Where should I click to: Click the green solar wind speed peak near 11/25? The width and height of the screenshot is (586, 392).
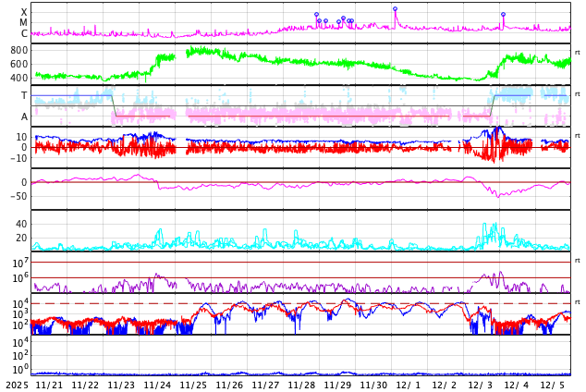[x=196, y=51]
